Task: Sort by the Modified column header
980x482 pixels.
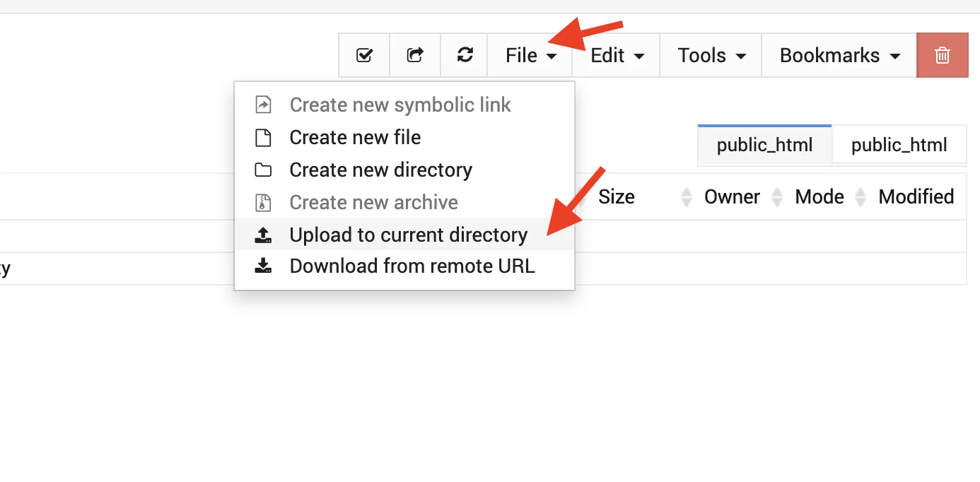Action: 916,196
